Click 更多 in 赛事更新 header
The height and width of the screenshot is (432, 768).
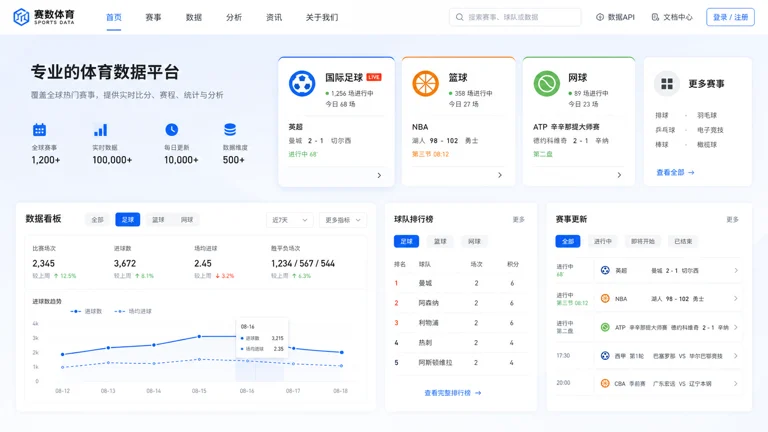pyautogui.click(x=732, y=219)
